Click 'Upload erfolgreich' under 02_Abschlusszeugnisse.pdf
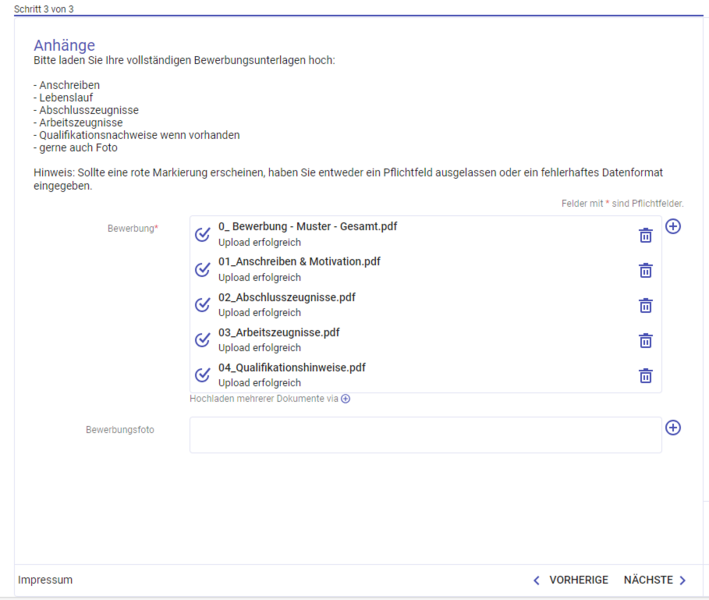709x600 pixels. (260, 313)
